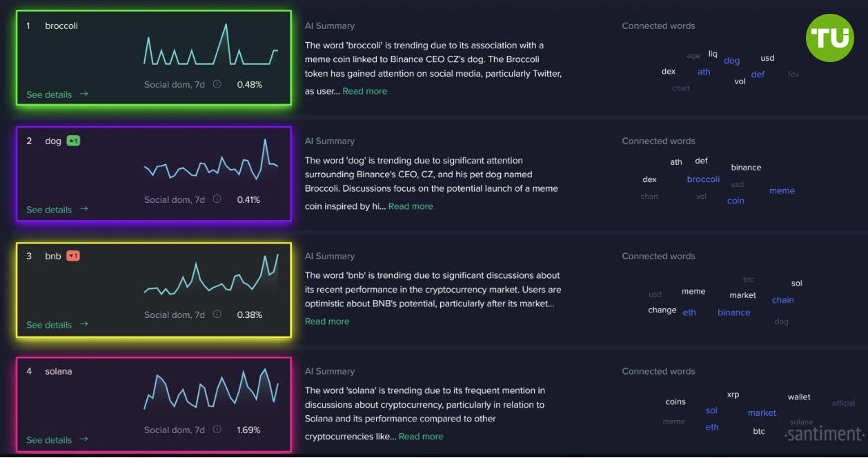Select 'ath' connected word in broccoli row
Image resolution: width=868 pixels, height=458 pixels.
704,72
